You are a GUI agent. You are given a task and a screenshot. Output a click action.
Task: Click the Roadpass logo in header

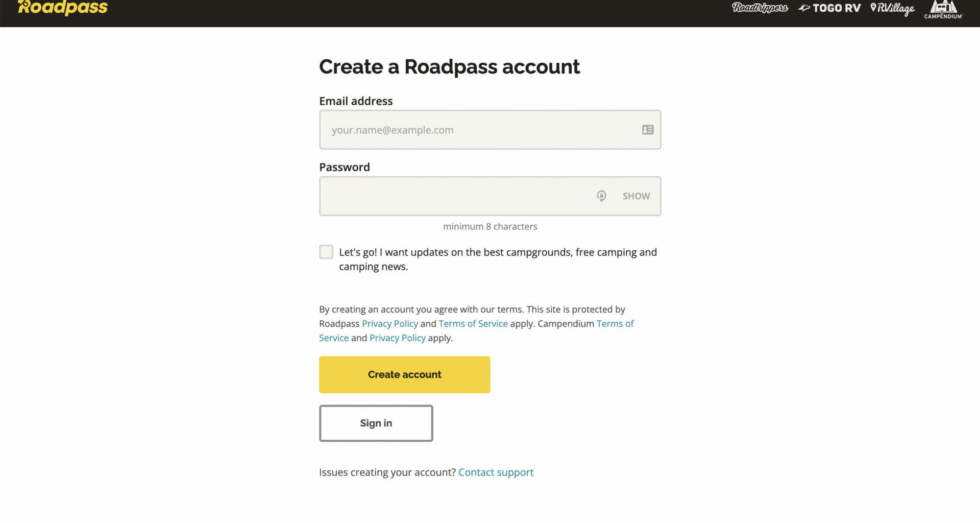pyautogui.click(x=63, y=8)
